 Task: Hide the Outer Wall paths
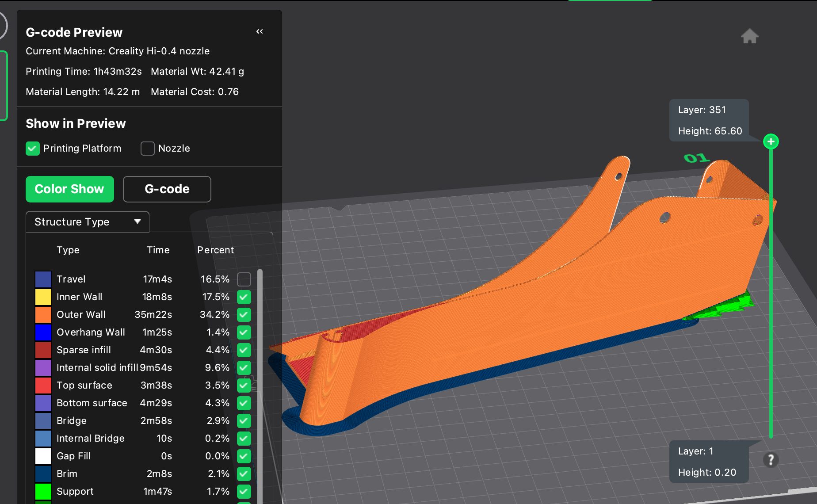244,315
